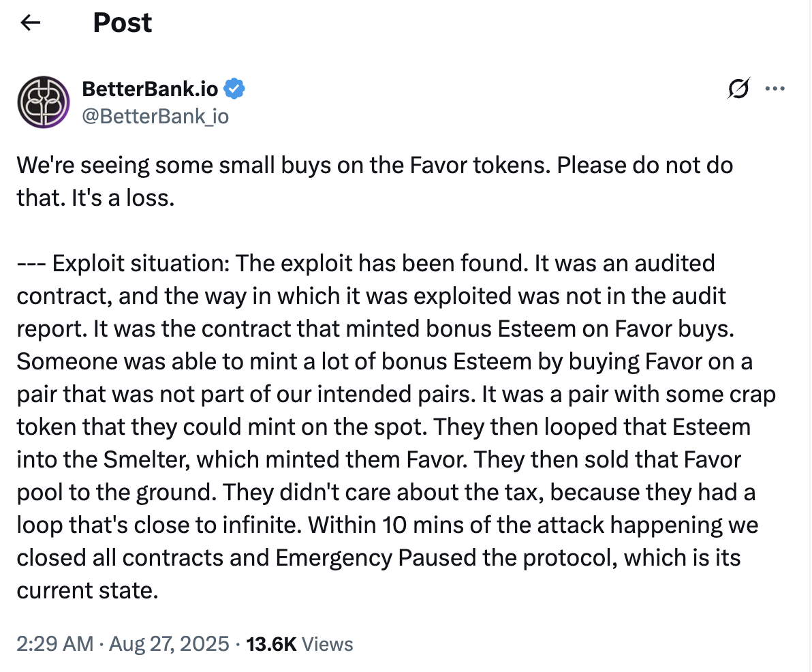
Task: Click the word Views beside the count
Action: tap(327, 644)
